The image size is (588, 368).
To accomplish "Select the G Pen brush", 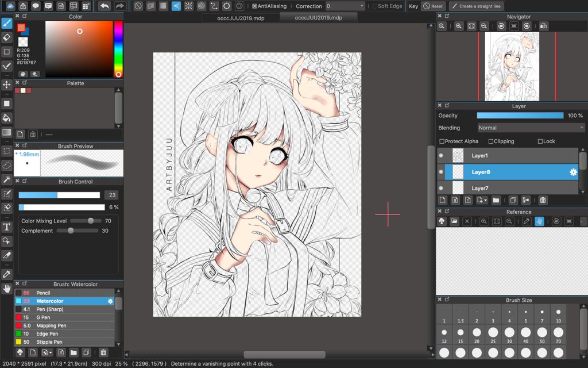I will pyautogui.click(x=64, y=317).
